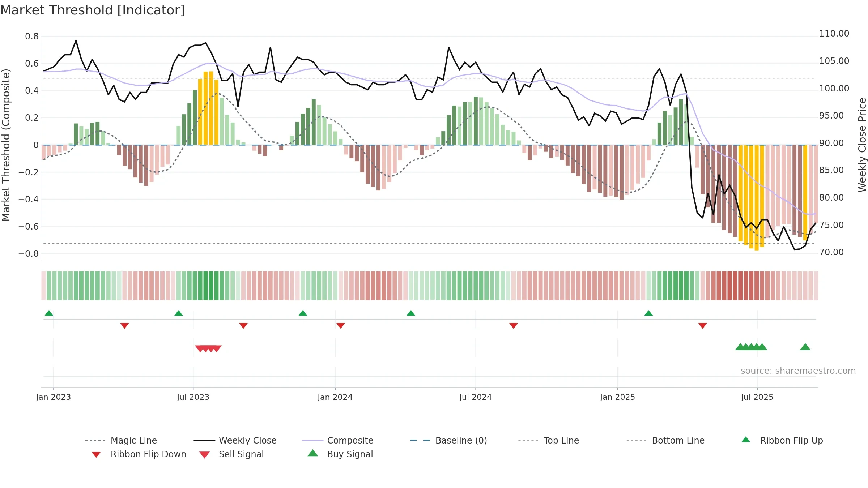Click the 0.4 left axis tick

(x=32, y=91)
